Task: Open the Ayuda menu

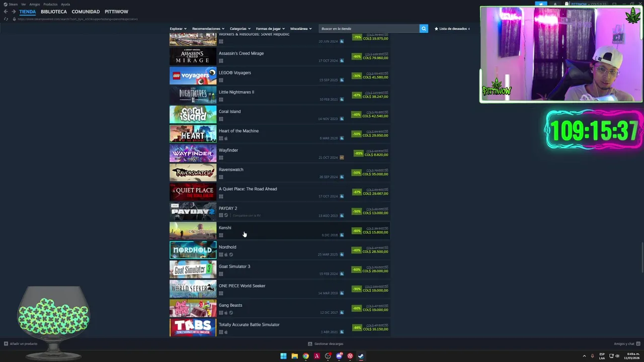Action: [x=65, y=4]
